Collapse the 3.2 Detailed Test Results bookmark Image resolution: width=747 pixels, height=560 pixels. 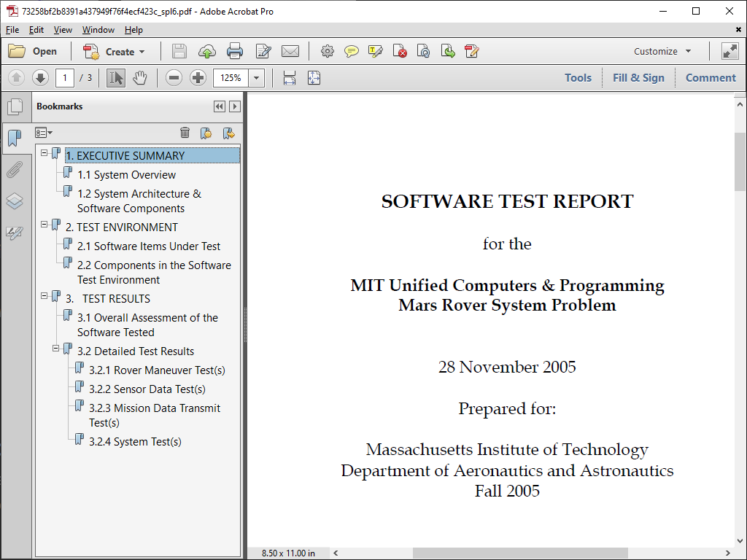click(x=55, y=348)
